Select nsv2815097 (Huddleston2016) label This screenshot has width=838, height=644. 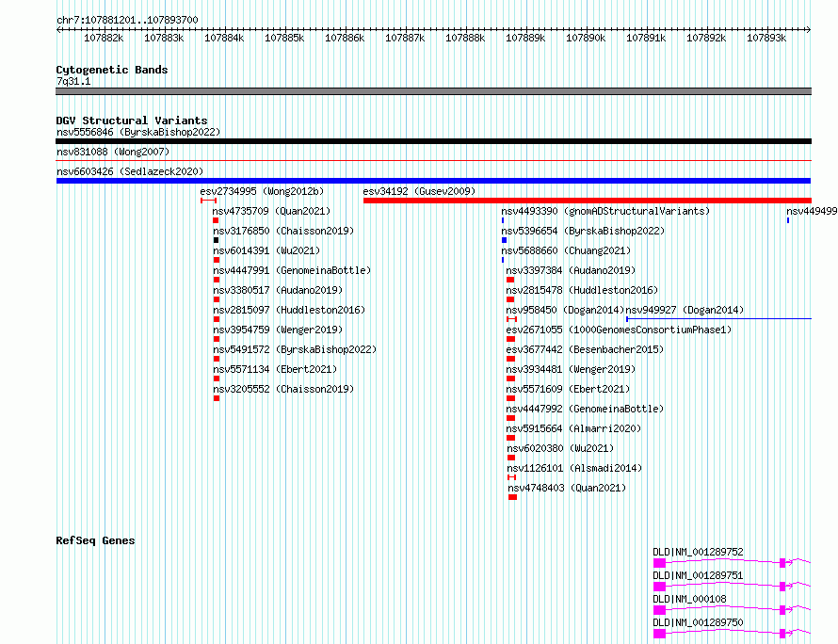pyautogui.click(x=289, y=310)
